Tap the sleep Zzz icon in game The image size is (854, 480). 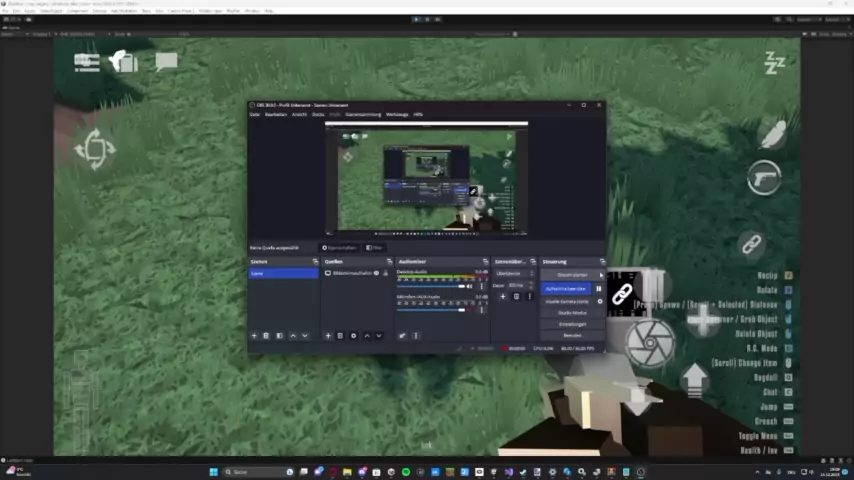(x=775, y=63)
